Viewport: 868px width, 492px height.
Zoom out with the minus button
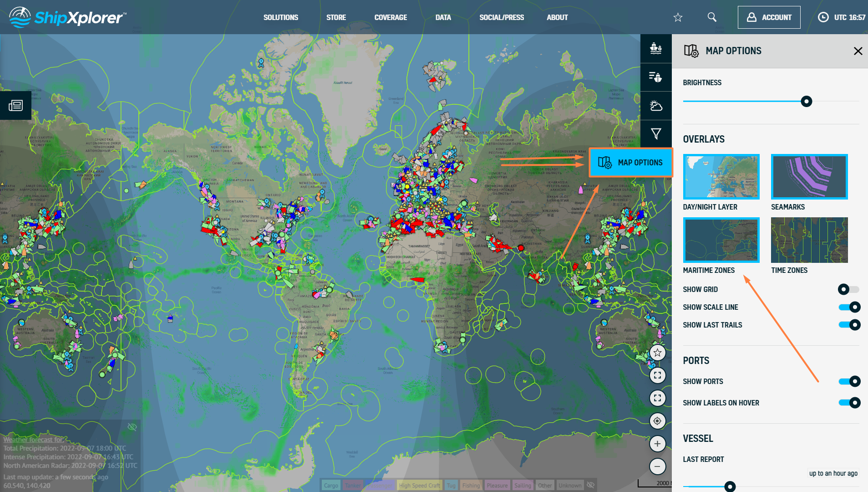coord(657,466)
